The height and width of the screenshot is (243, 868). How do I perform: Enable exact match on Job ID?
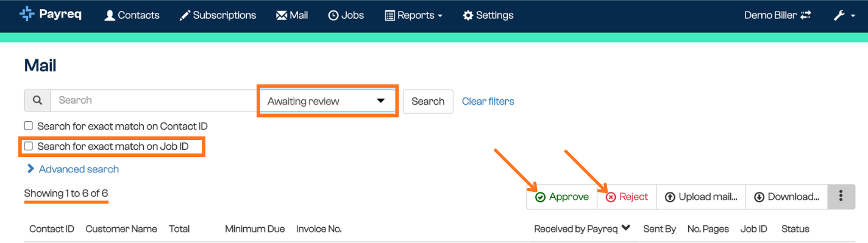pos(28,146)
